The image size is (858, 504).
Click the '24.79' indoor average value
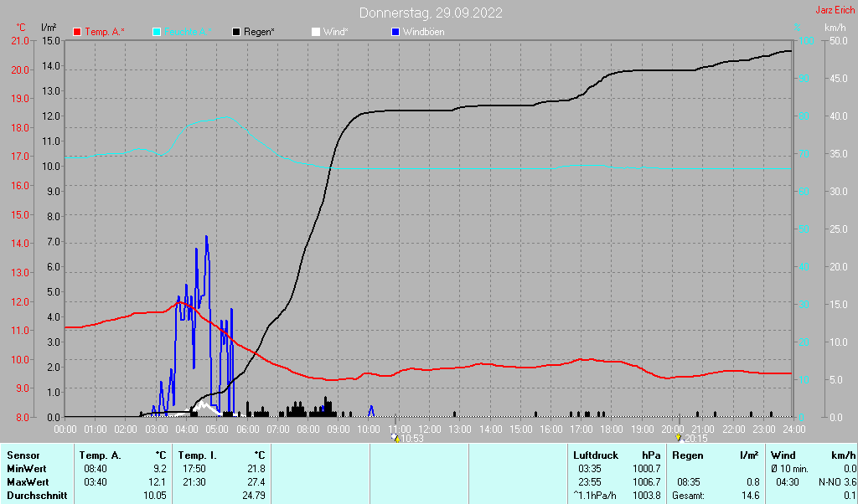(x=254, y=496)
